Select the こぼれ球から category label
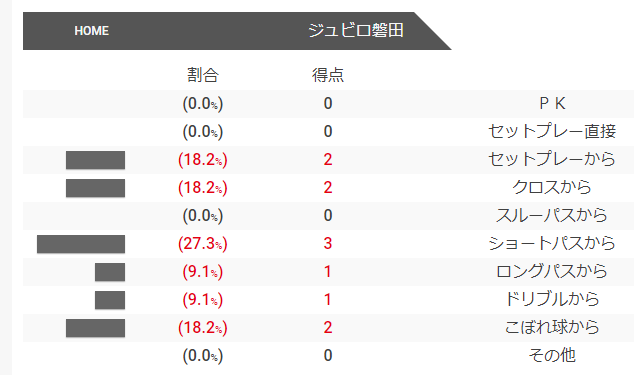 552,327
